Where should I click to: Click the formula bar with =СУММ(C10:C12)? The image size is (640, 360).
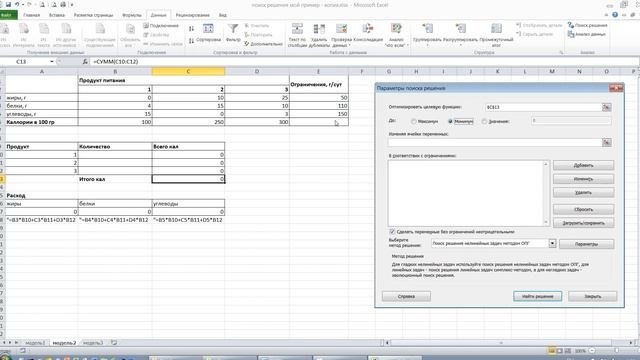point(363,62)
